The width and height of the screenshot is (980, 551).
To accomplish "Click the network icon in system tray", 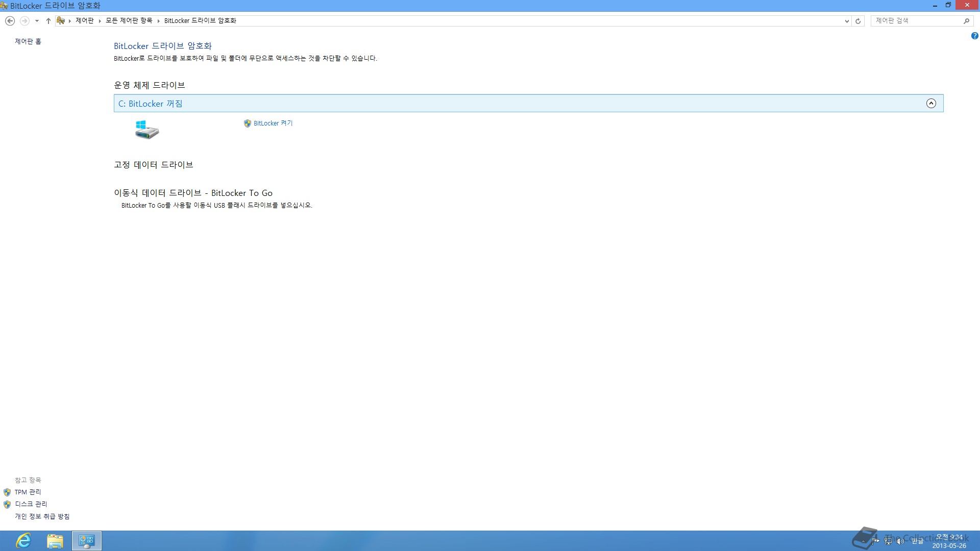I will [x=889, y=541].
